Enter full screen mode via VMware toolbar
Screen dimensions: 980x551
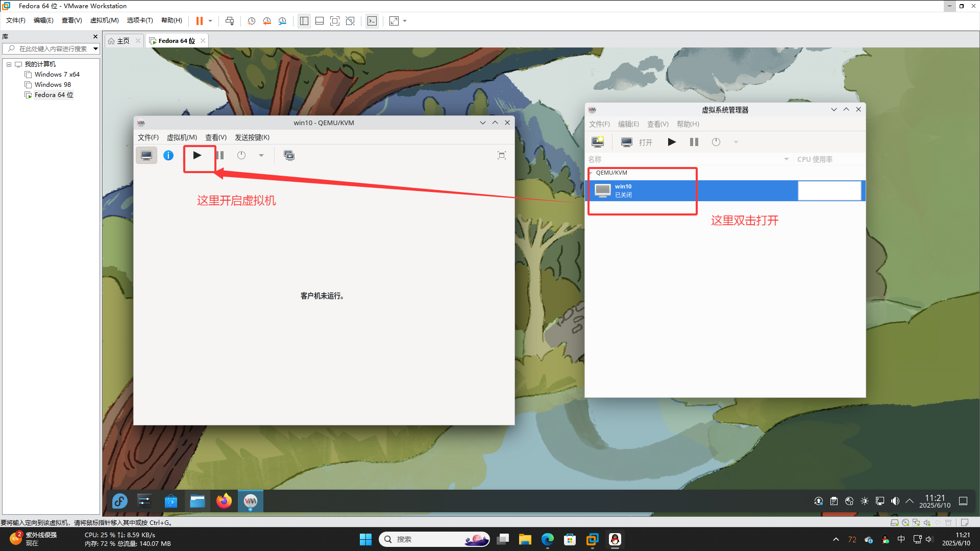[335, 21]
